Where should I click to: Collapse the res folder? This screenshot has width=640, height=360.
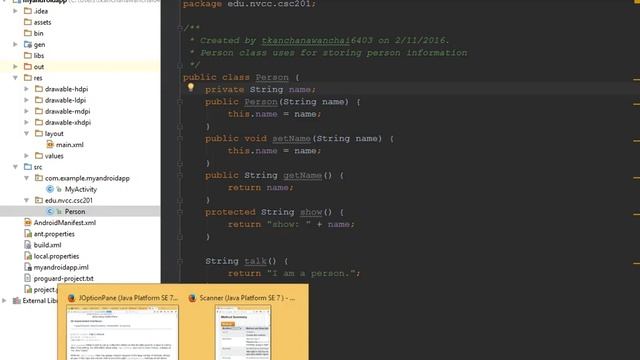click(x=16, y=78)
